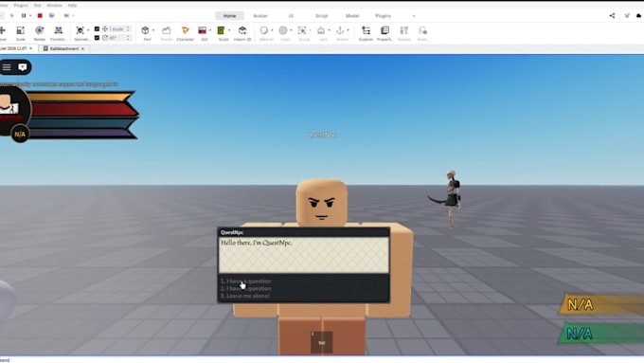Open the Properties panel

pos(385,33)
